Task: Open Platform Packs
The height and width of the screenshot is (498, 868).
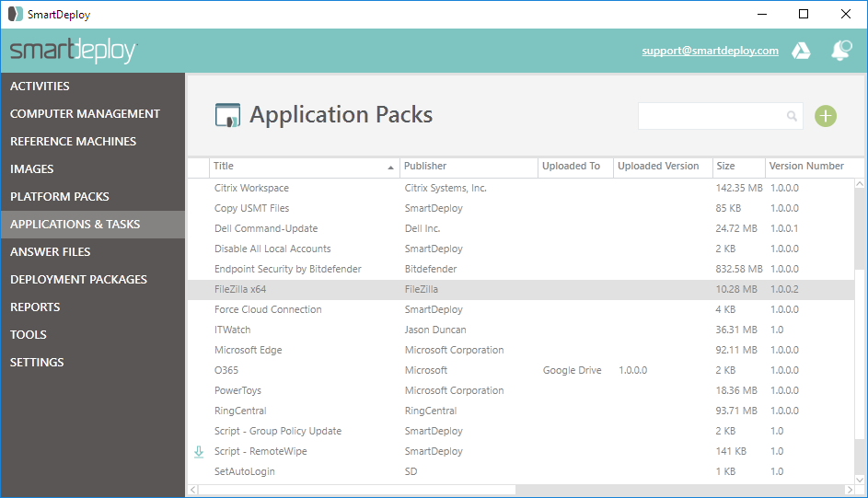Action: point(92,197)
